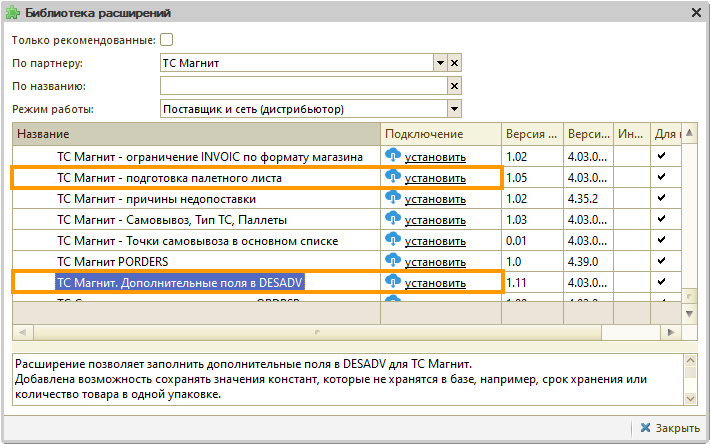Click установить for причины недопоставки
710x444 pixels.
pos(435,199)
